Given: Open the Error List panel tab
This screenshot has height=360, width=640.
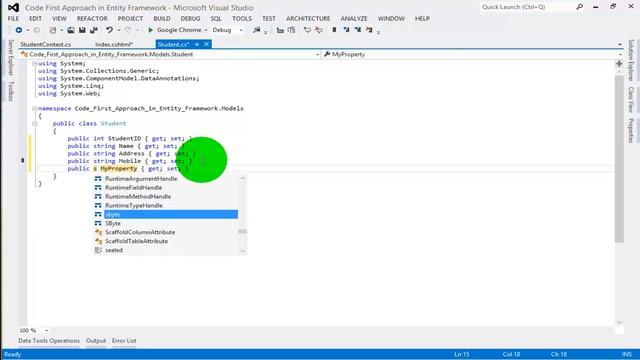Looking at the screenshot, I should pos(124,341).
